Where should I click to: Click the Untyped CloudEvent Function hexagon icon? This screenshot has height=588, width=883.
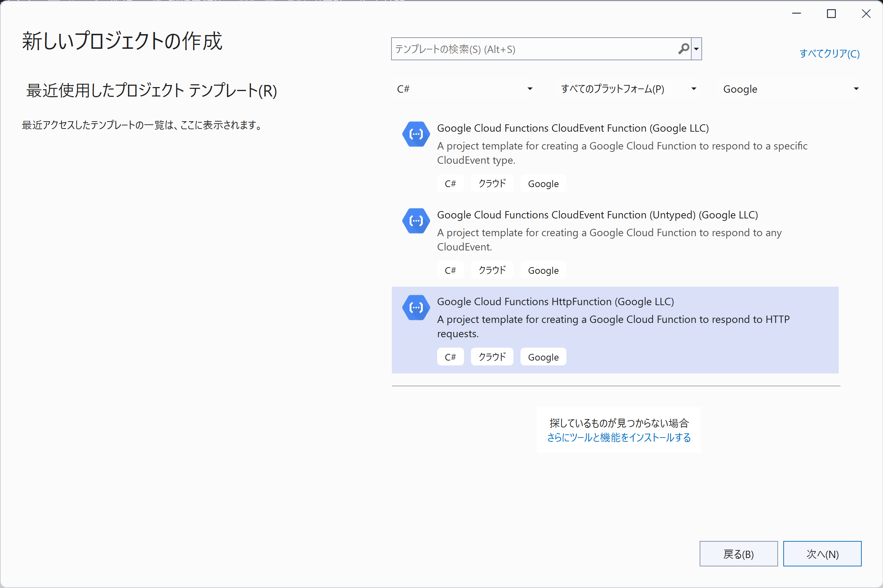point(416,220)
